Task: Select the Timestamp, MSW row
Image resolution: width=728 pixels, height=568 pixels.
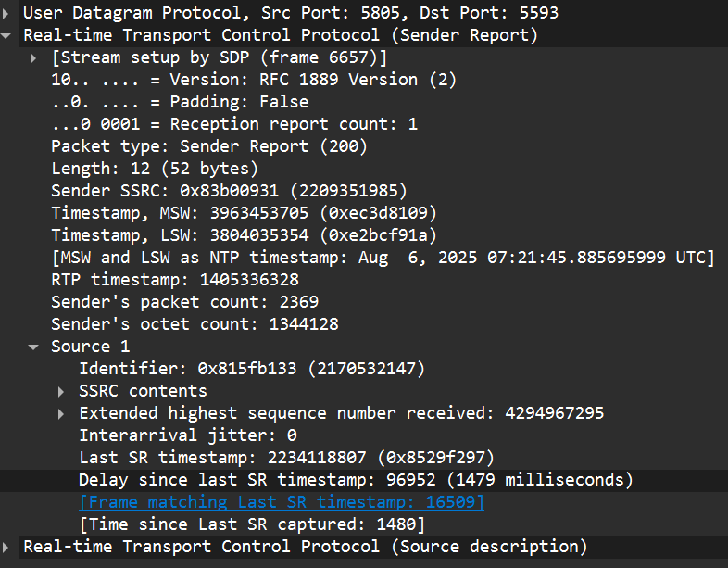Action: 244,213
